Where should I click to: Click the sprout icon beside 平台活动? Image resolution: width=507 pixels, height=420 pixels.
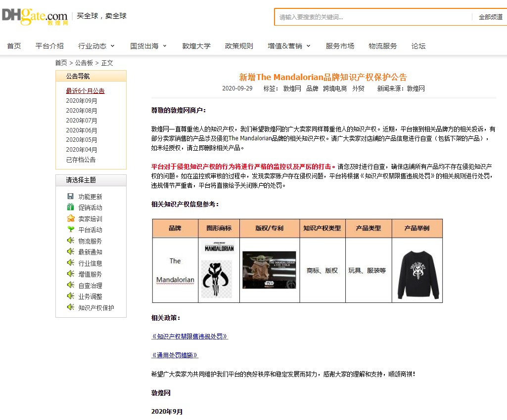point(71,230)
